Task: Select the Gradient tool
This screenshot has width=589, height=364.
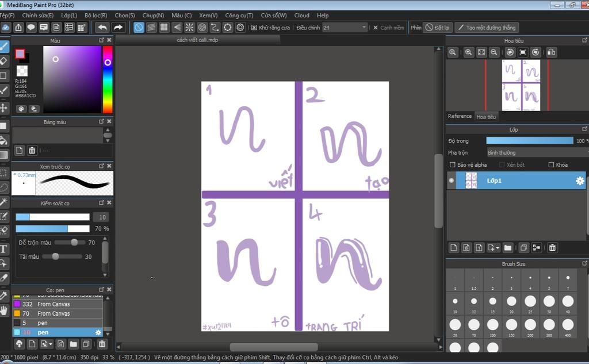Action: [4, 155]
